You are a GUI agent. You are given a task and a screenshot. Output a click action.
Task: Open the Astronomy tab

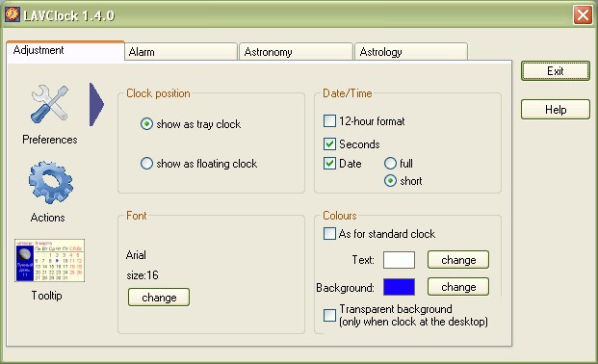(x=296, y=52)
